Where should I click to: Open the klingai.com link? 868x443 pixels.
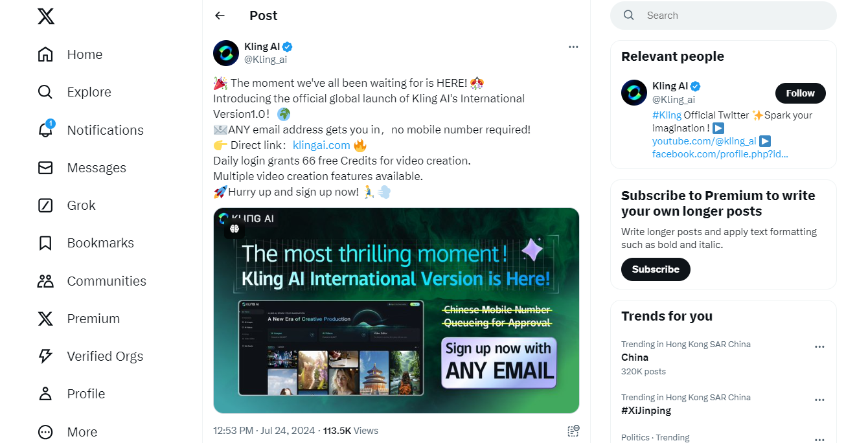pos(321,145)
